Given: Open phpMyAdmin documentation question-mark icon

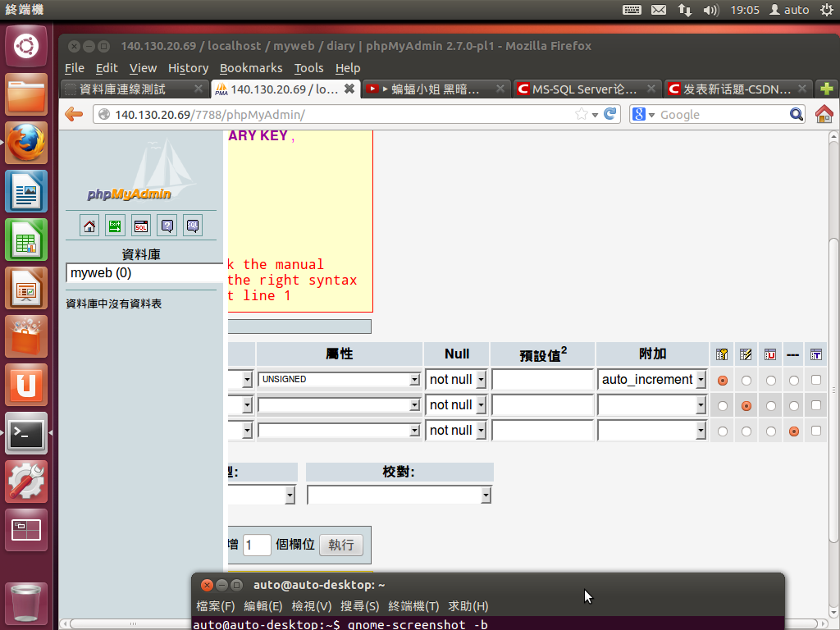Looking at the screenshot, I should [x=167, y=226].
